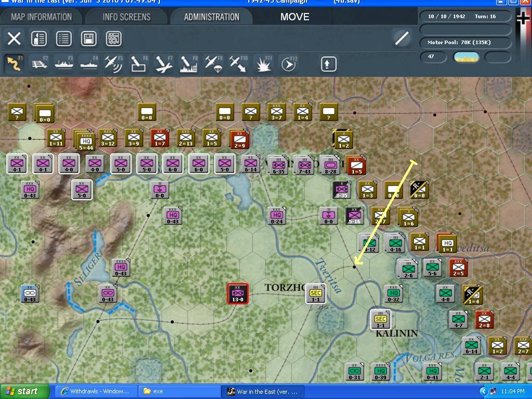Select the green unit labeled 4-7
The image size is (532, 399).
click(458, 320)
